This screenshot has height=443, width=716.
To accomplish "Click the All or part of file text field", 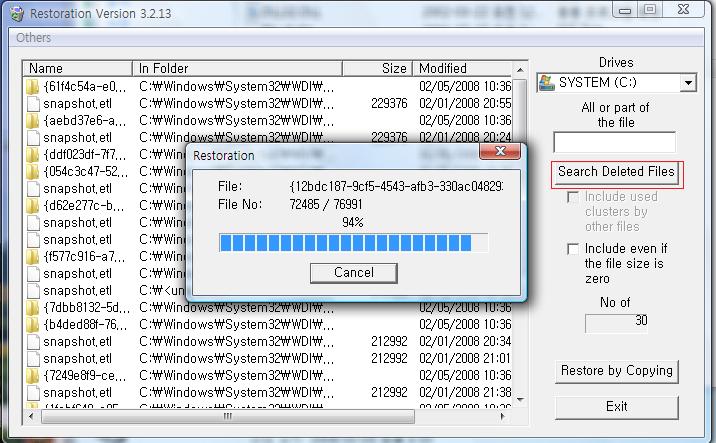I will (x=614, y=142).
